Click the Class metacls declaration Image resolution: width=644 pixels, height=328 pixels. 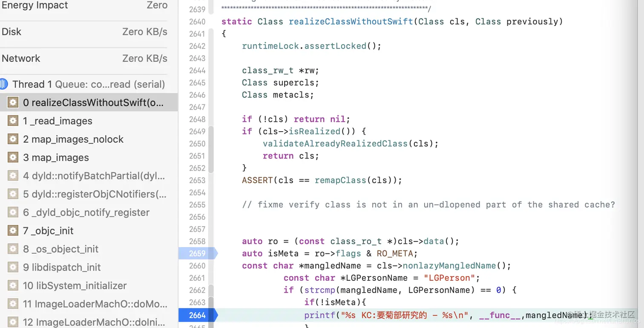point(278,95)
